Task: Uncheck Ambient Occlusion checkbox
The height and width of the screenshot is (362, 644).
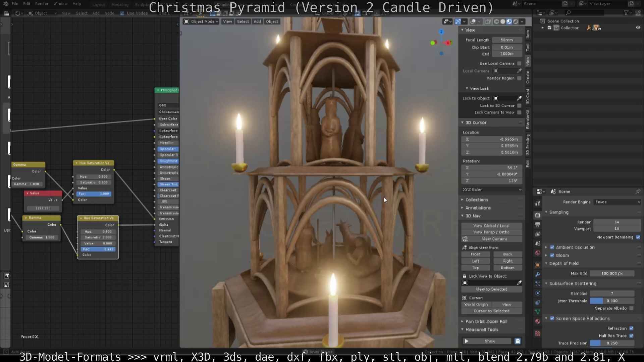Action: [x=552, y=247]
